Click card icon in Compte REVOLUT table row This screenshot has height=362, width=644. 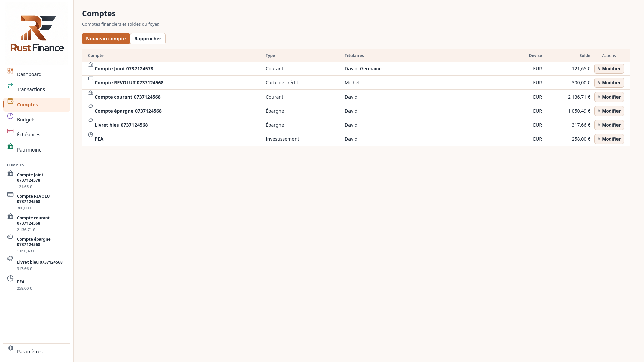[91, 78]
